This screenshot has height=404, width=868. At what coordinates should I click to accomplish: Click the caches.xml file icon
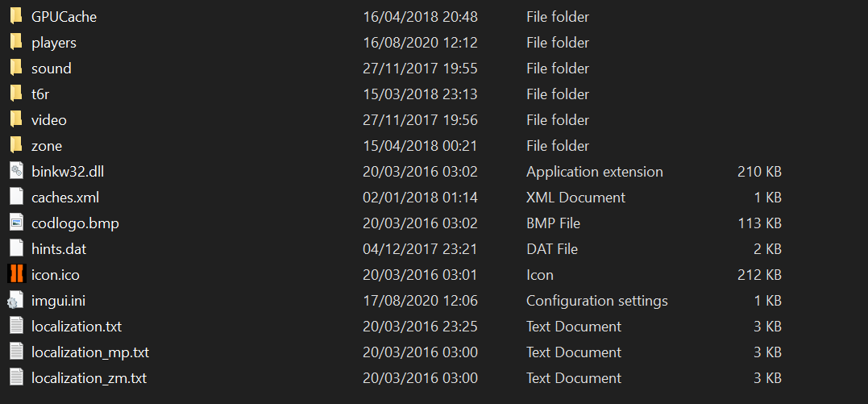pyautogui.click(x=17, y=197)
